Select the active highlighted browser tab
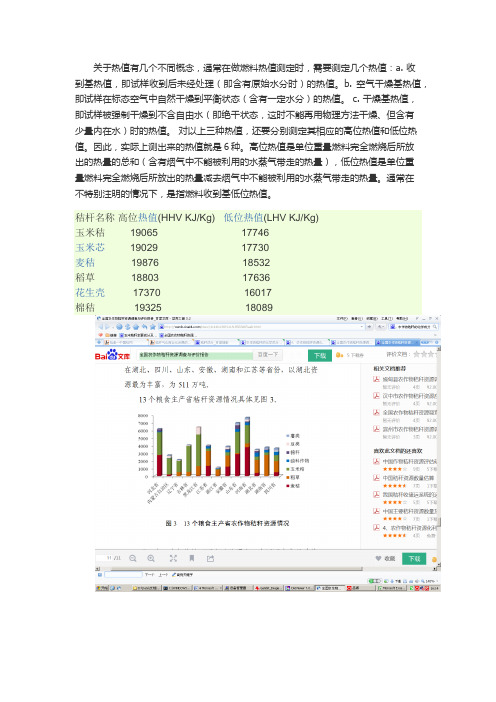 pyautogui.click(x=397, y=342)
